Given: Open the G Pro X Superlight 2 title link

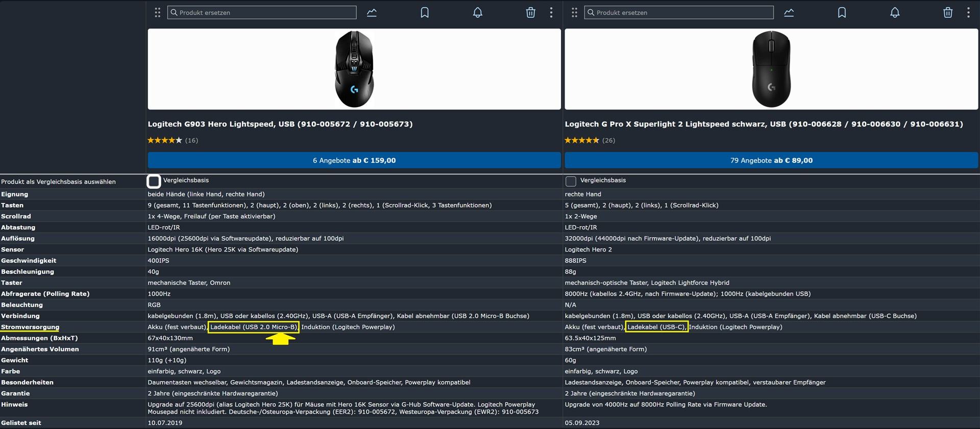Looking at the screenshot, I should [x=764, y=124].
